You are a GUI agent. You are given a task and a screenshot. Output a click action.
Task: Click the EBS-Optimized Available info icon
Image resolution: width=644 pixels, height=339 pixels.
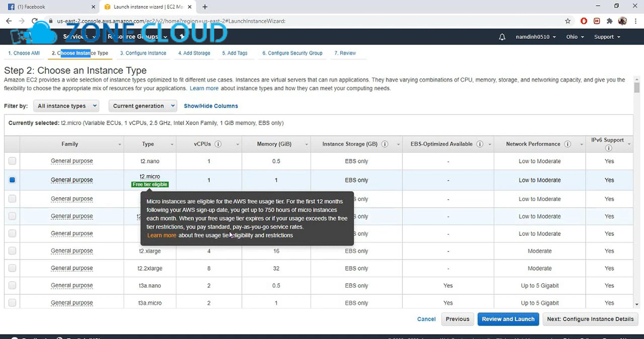click(x=480, y=144)
